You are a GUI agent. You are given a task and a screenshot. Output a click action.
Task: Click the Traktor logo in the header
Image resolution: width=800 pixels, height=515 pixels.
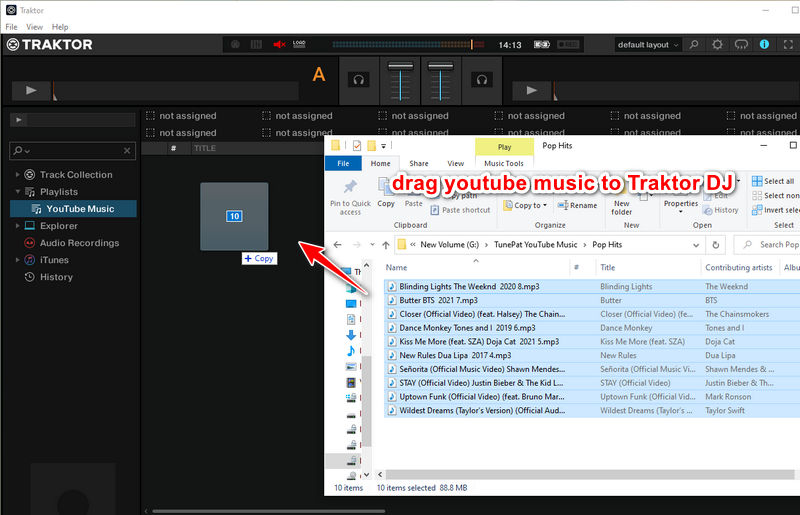click(x=49, y=45)
